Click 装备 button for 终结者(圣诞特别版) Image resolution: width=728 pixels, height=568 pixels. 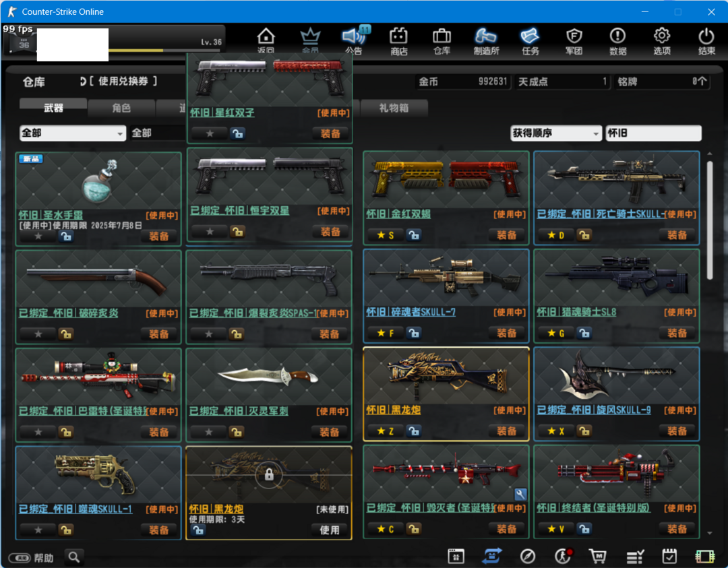click(x=677, y=528)
